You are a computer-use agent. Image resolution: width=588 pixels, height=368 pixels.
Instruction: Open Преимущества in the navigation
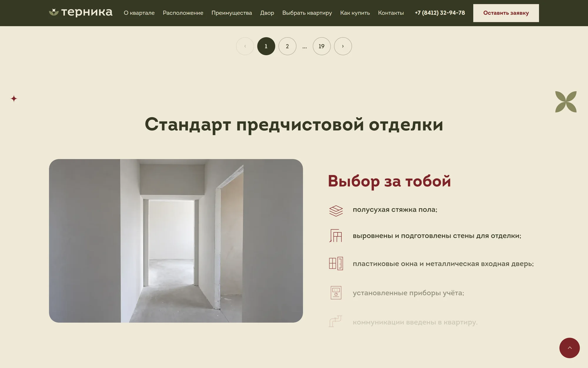click(232, 13)
